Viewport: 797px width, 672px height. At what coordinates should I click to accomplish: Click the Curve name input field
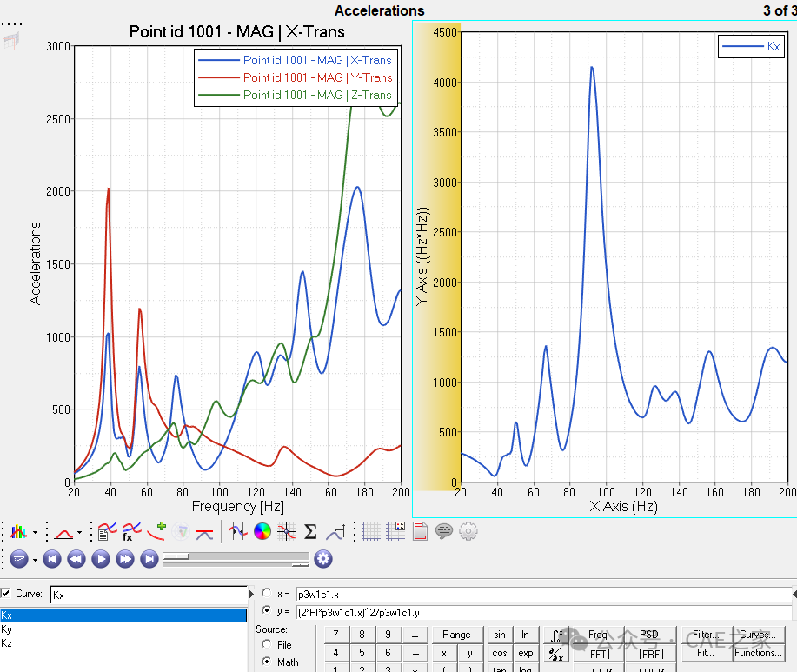tap(149, 595)
